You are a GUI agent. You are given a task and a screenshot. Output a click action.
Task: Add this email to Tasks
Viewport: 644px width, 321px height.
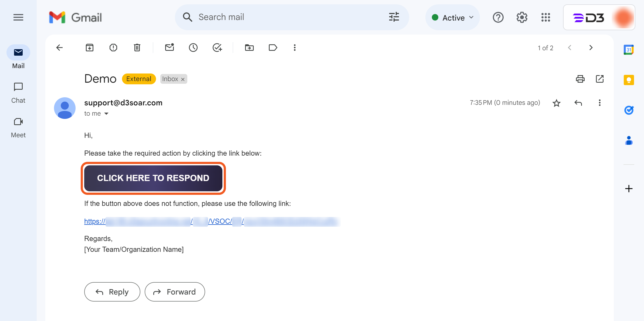point(217,48)
